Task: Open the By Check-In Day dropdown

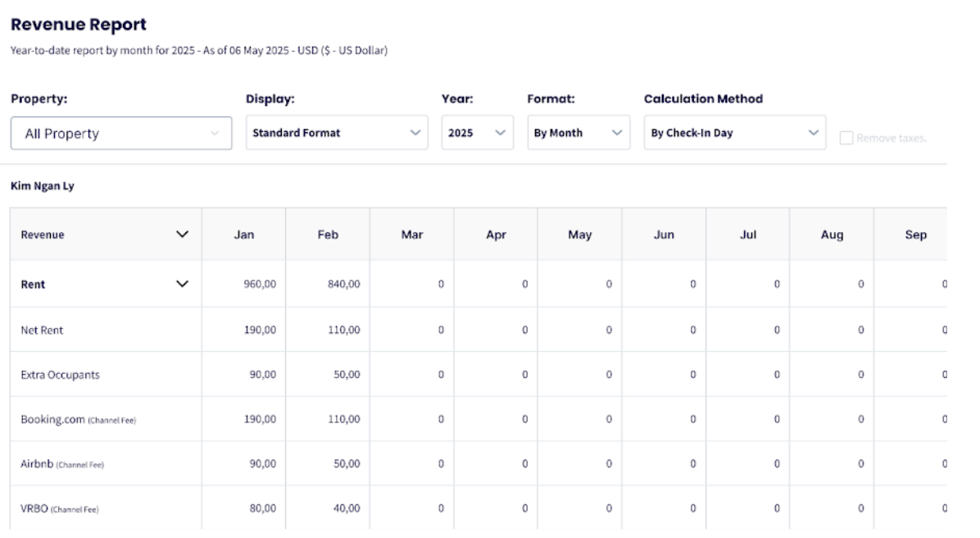Action: pyautogui.click(x=733, y=133)
